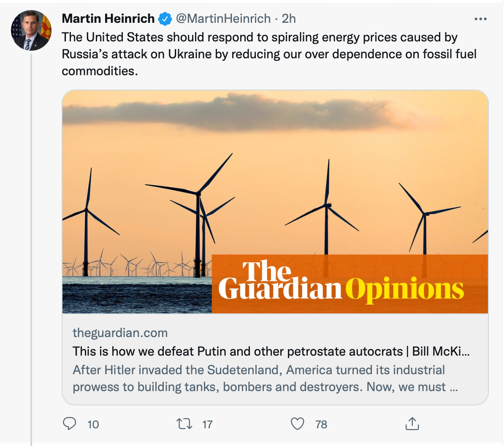Click the retweet count 17
Viewport: 504px width, 446px height.
click(207, 424)
